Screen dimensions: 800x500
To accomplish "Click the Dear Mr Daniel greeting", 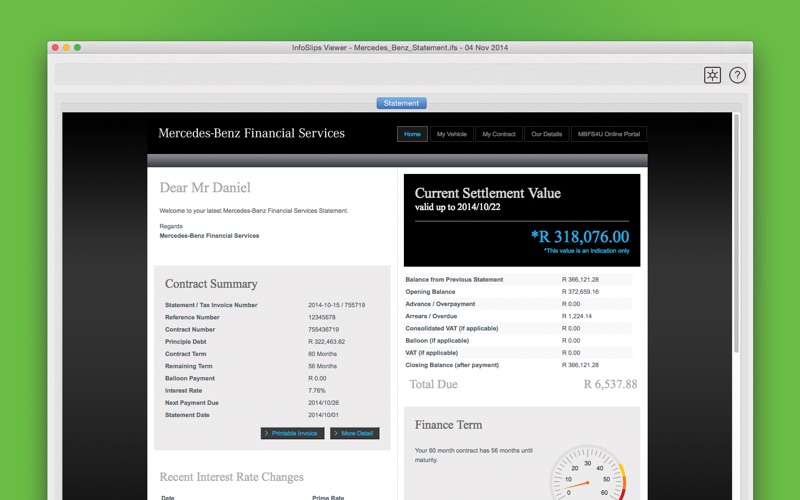I will click(x=205, y=188).
